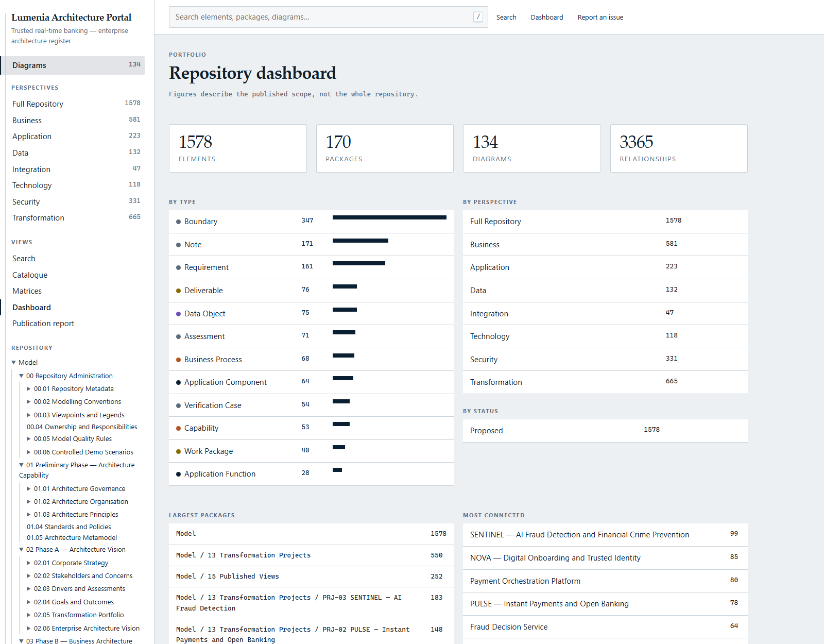Collapse 02 Phase A — Architecture Vision
Screen dimensions: 824x644
22,550
